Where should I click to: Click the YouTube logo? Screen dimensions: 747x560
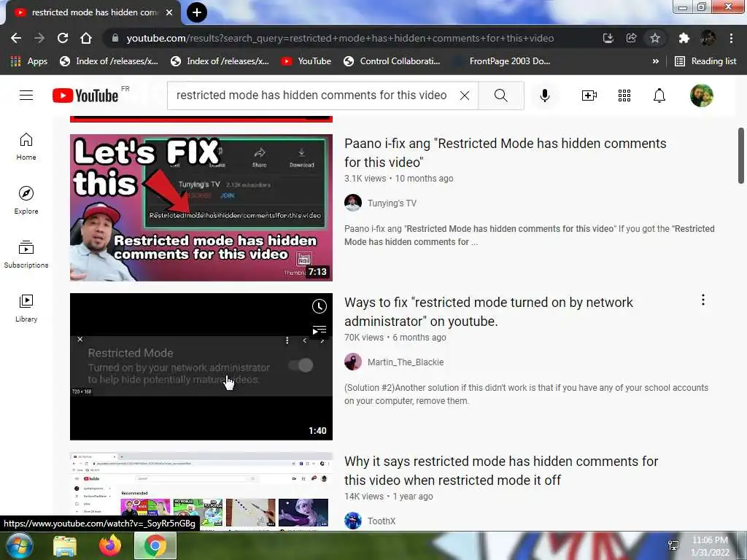click(85, 96)
